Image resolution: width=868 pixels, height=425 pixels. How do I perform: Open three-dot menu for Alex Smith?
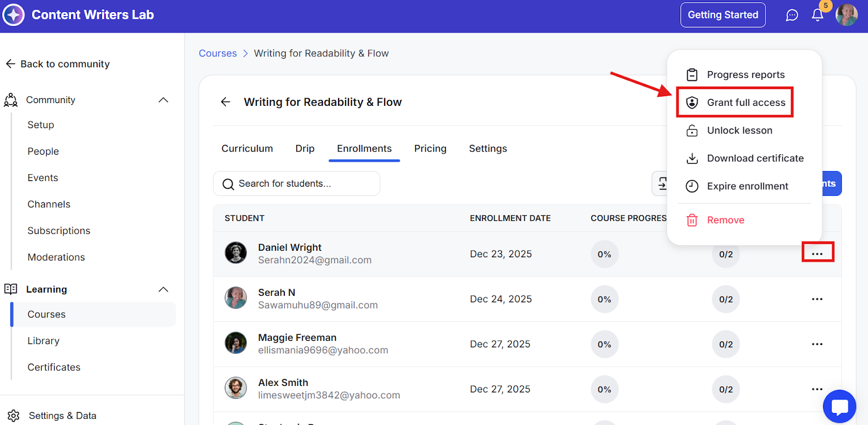click(817, 389)
